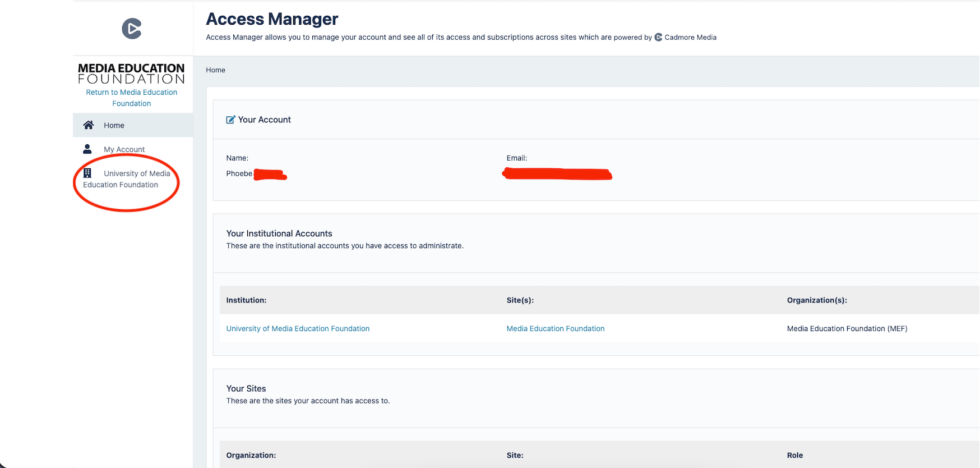
Task: Click the Home house icon in sidebar
Action: click(x=88, y=125)
